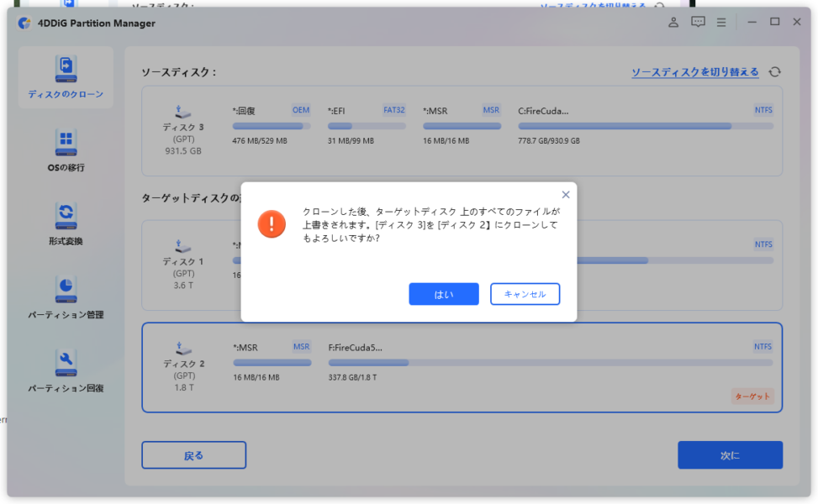The height and width of the screenshot is (504, 818).
Task: Click the 次に button
Action: (x=730, y=455)
